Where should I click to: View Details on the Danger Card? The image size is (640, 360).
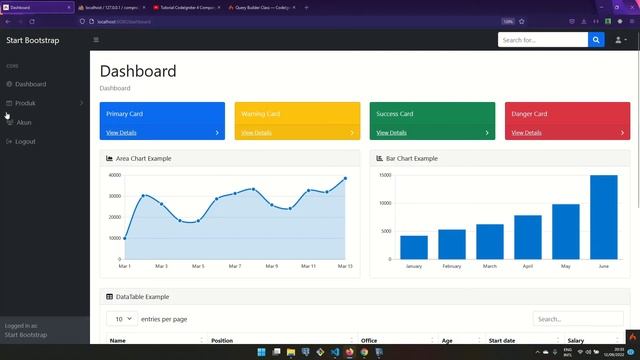(527, 133)
